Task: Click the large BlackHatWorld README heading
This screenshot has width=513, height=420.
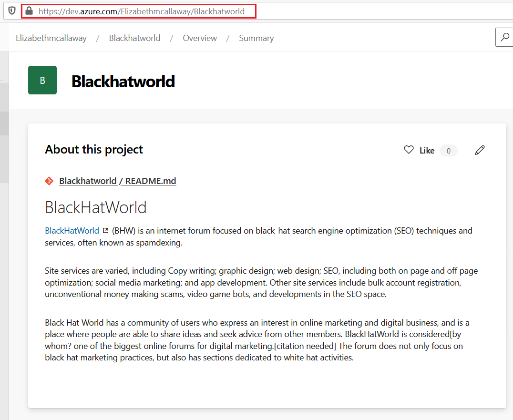Action: click(x=95, y=207)
